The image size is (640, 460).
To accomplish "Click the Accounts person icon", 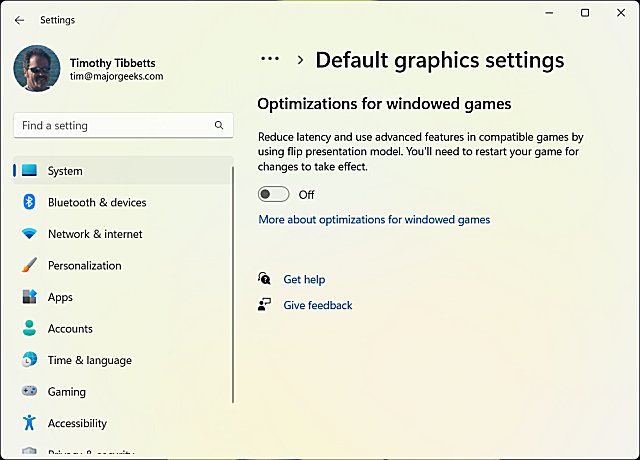I will [29, 329].
